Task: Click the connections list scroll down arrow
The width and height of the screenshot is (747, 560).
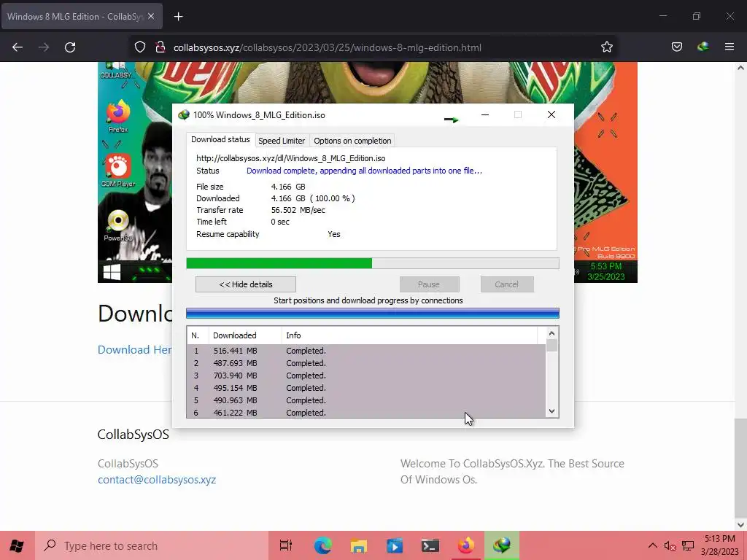Action: [551, 411]
